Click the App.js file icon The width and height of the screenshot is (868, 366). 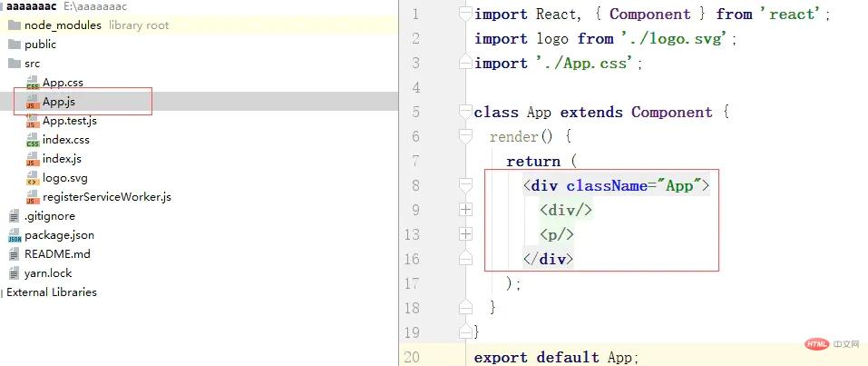33,102
